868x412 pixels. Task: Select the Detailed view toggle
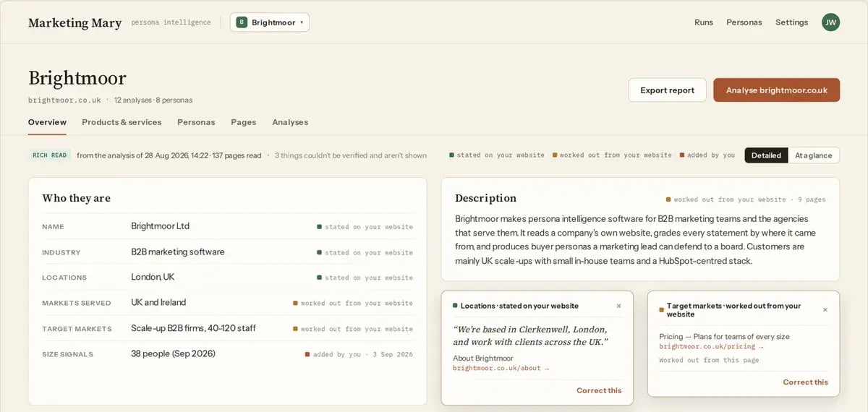pyautogui.click(x=766, y=155)
